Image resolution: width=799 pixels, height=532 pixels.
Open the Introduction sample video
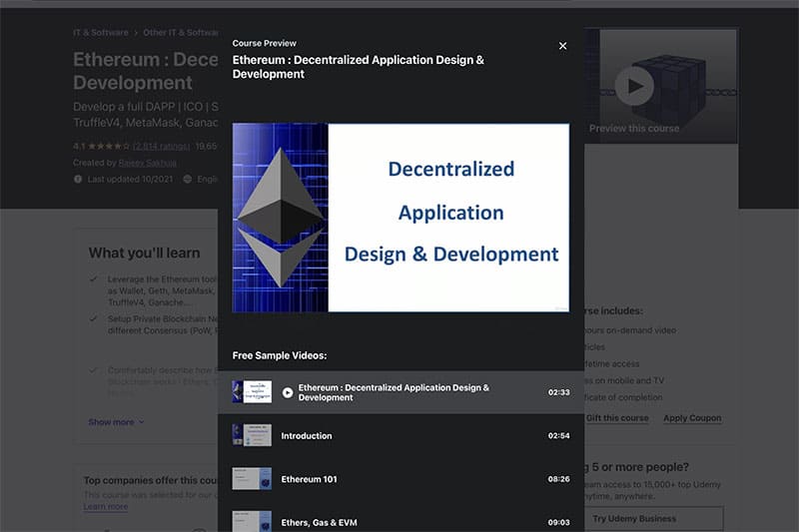tap(401, 436)
